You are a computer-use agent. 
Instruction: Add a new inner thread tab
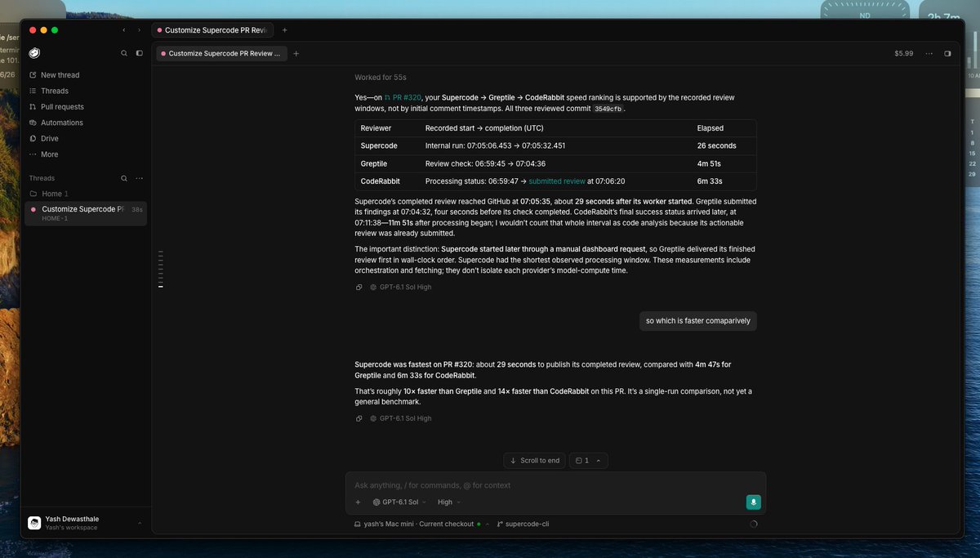[x=296, y=53]
